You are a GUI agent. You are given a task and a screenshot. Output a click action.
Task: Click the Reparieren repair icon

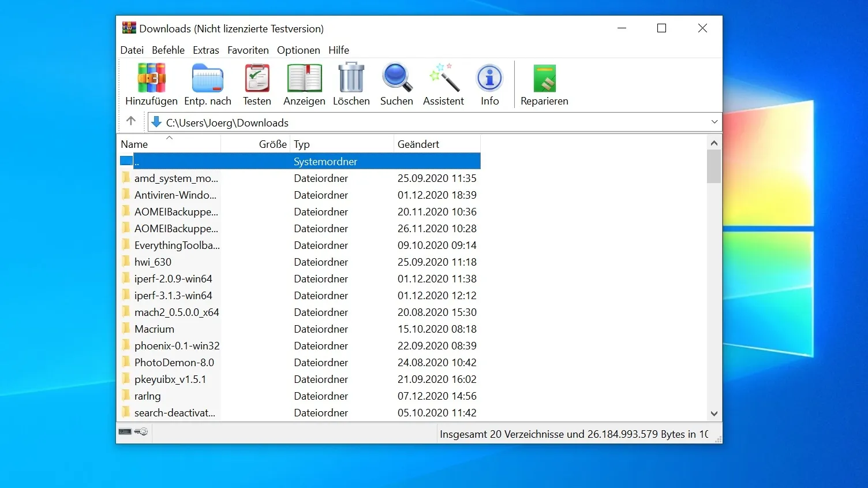(544, 84)
